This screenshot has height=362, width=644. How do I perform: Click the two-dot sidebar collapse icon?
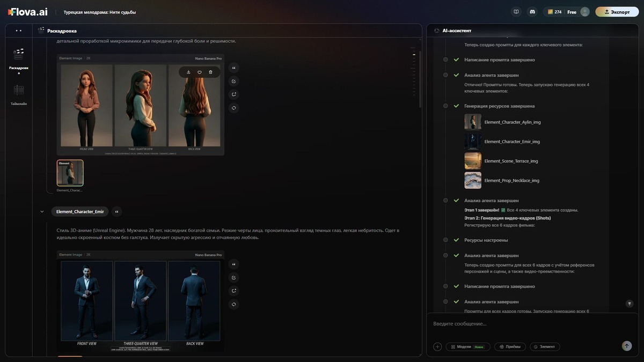point(19,31)
